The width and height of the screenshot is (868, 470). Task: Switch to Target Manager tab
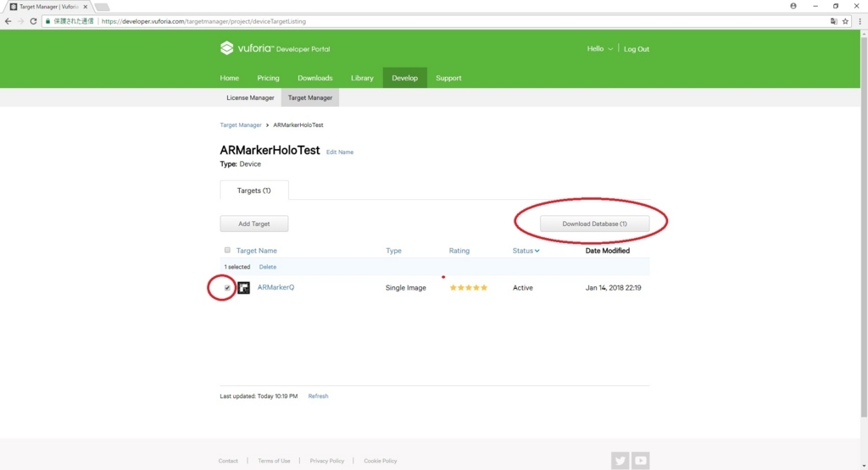tap(310, 97)
